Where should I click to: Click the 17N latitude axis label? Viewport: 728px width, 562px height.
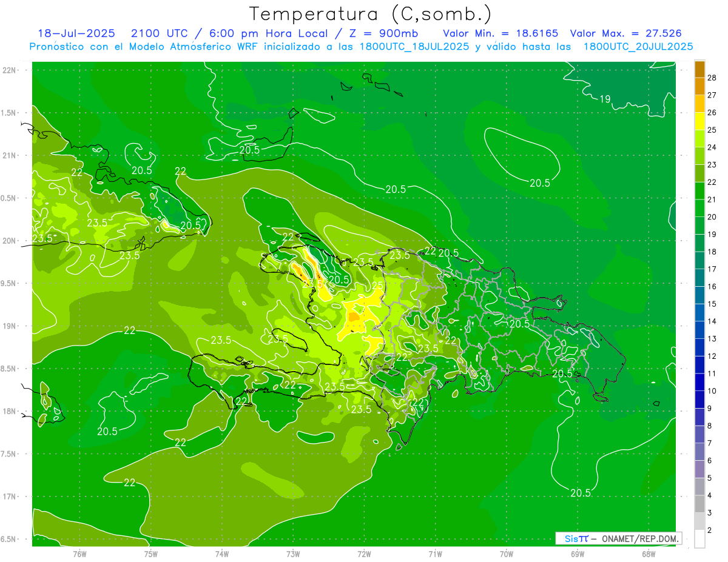coord(9,497)
